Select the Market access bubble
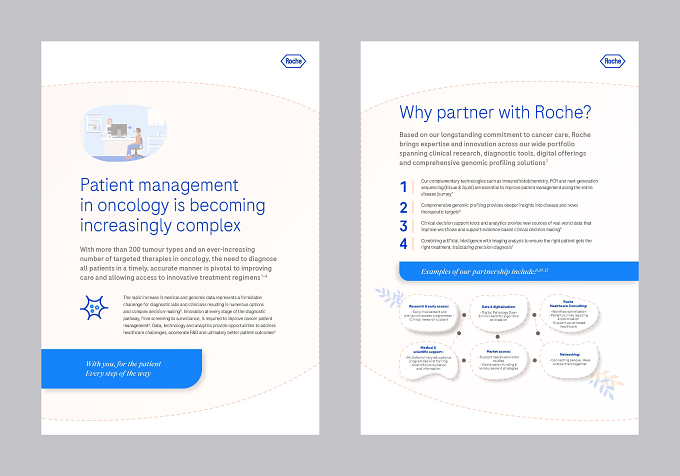This screenshot has height=476, width=680. coord(499,360)
